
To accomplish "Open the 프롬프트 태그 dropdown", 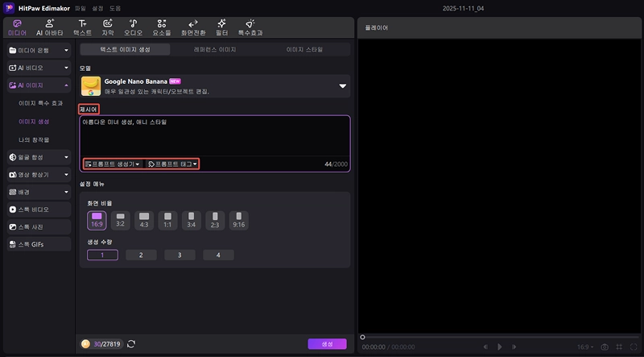I will tap(172, 164).
